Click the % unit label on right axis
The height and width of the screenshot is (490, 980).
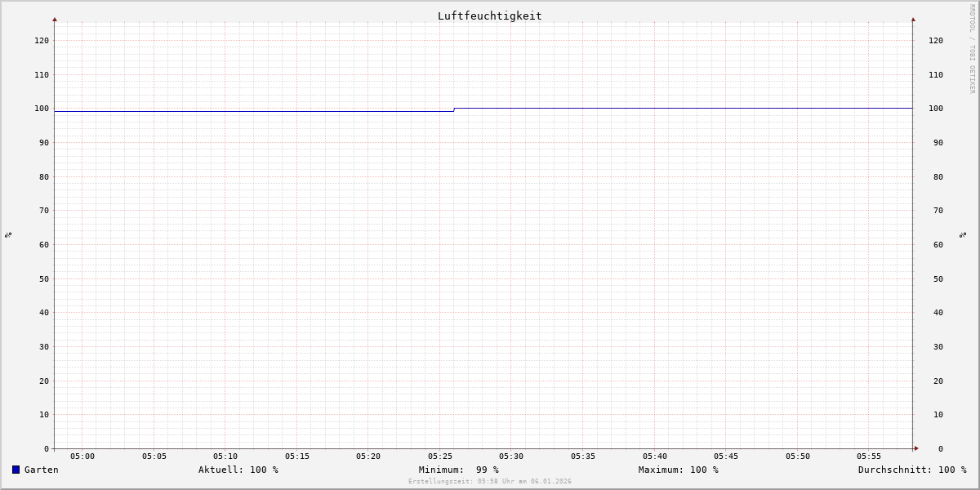tap(963, 234)
